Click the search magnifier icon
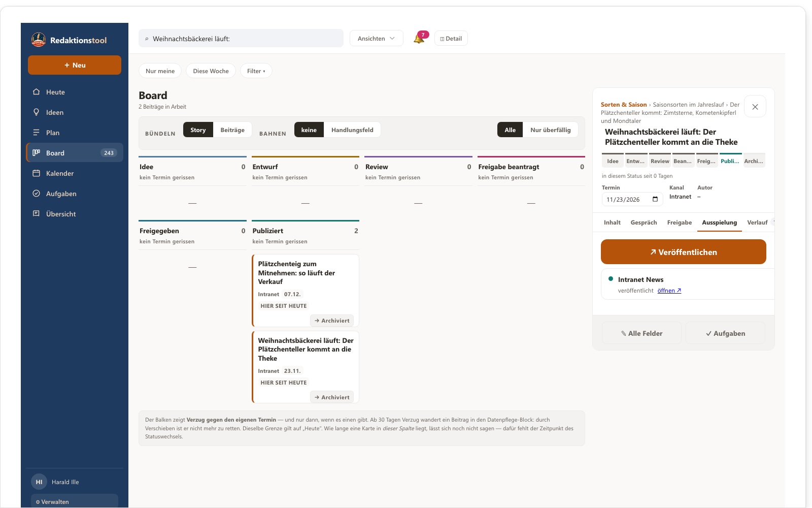 (147, 39)
